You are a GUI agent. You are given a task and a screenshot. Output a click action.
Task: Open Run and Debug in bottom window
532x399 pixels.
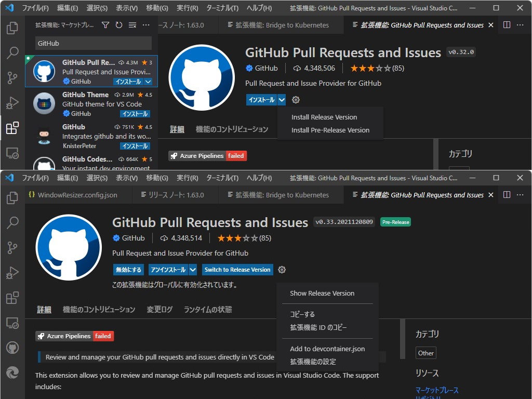coord(12,273)
